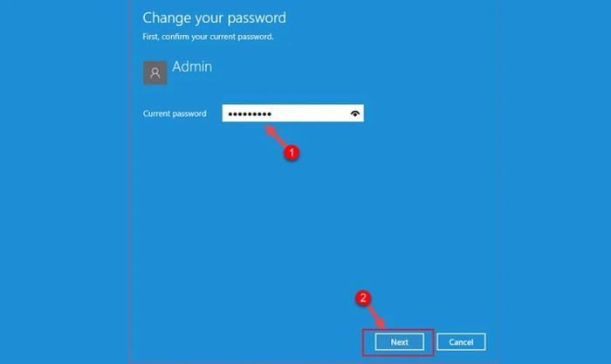The height and width of the screenshot is (364, 611).
Task: Reveal password with the eye icon
Action: click(354, 113)
